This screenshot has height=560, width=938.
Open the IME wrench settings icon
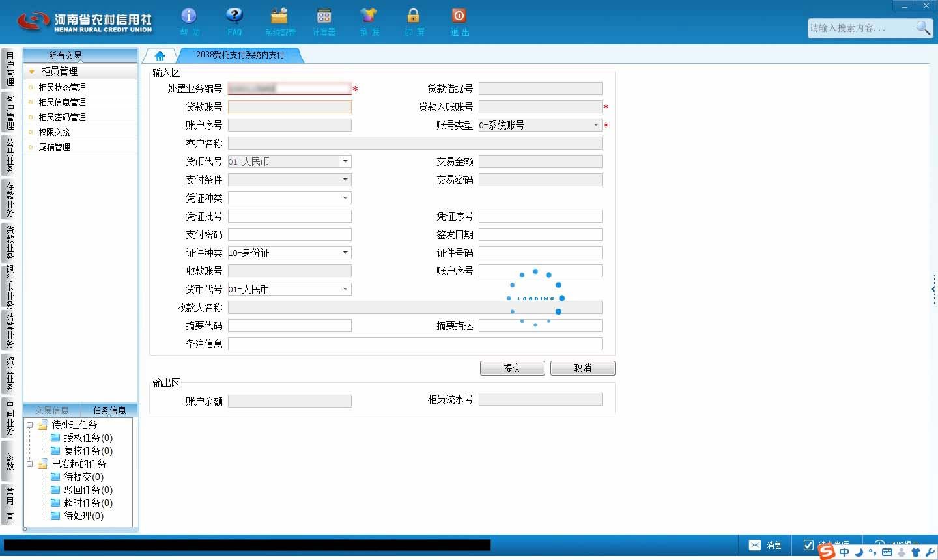coord(930,552)
